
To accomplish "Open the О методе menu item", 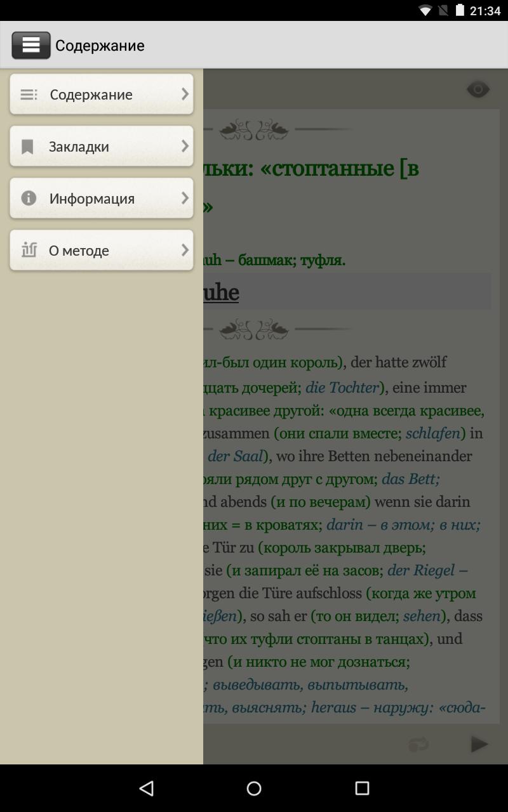I will click(102, 251).
